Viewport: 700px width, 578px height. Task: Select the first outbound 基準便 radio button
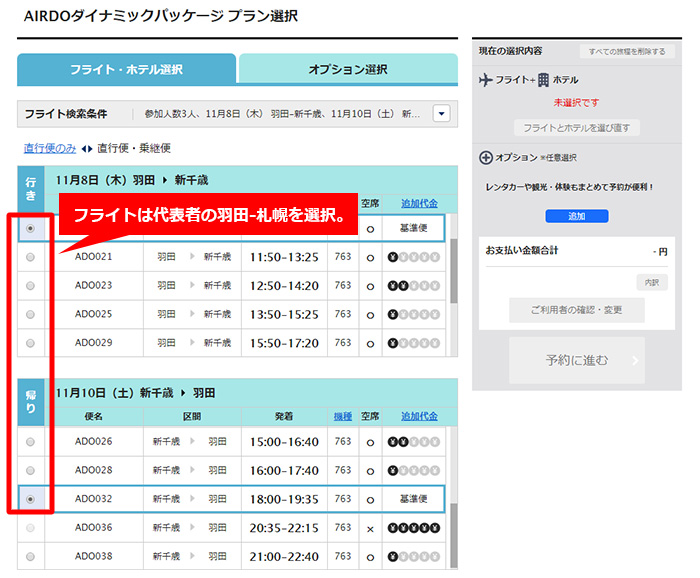click(x=30, y=229)
